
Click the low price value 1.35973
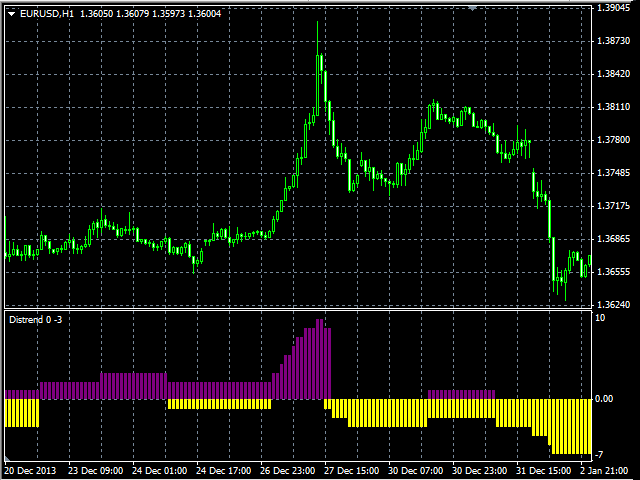[169, 14]
